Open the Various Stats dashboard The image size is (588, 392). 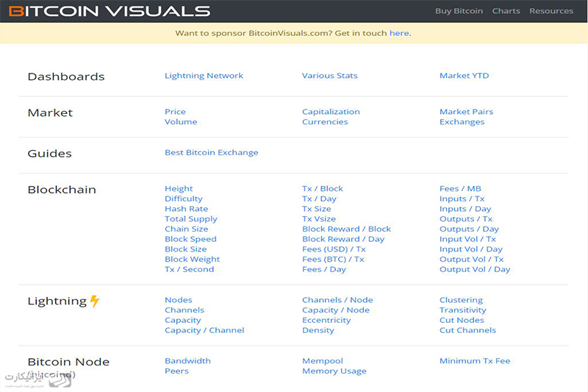[329, 76]
